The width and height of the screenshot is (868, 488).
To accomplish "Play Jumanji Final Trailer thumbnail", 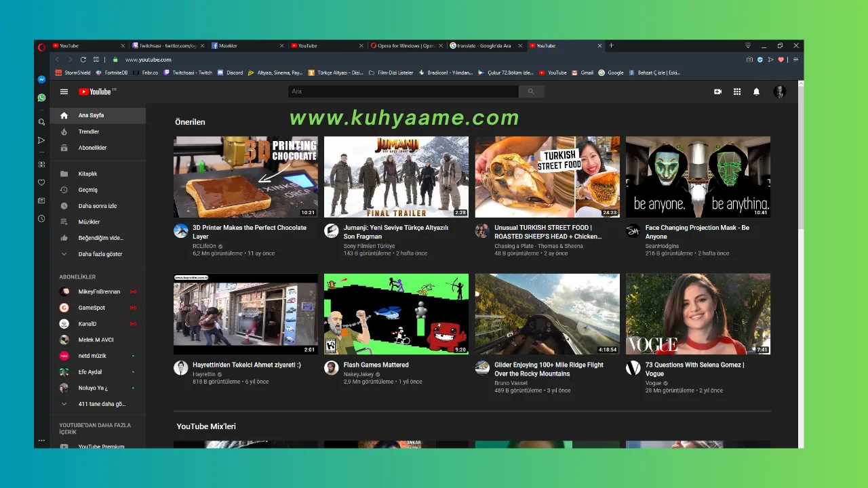I will pos(396,177).
